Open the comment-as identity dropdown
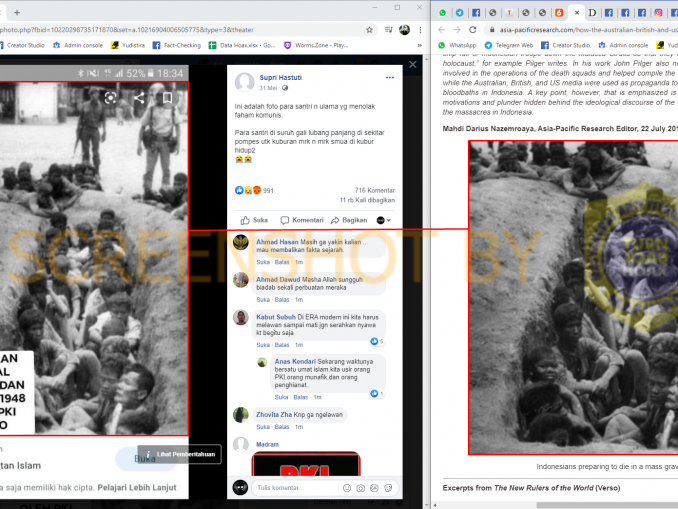Screen dimensions: 678x509 [384, 220]
